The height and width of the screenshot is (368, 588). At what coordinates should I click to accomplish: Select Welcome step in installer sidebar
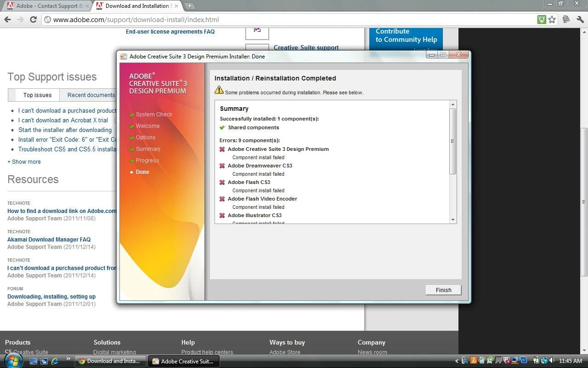pos(147,126)
